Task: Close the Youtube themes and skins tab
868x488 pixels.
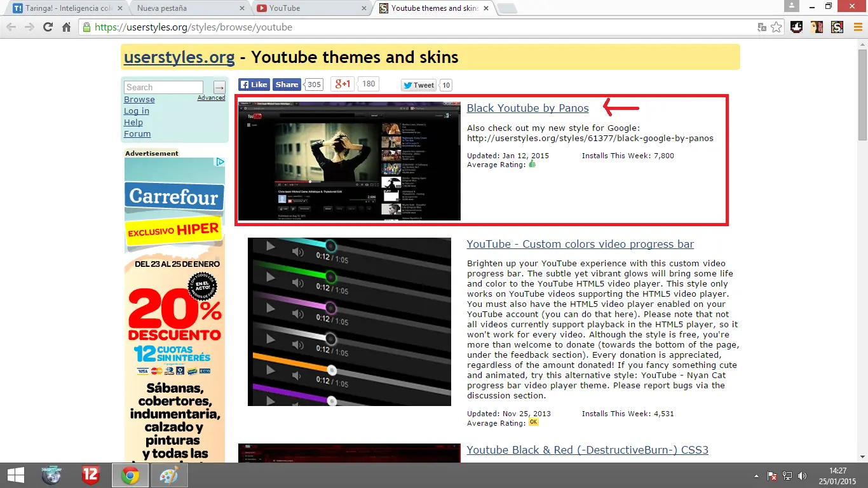Action: point(486,8)
